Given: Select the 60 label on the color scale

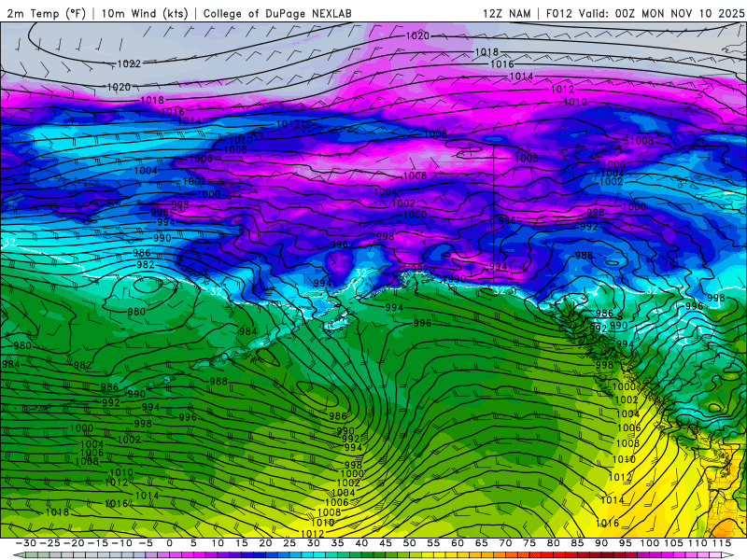Looking at the screenshot, I should click(x=458, y=543).
